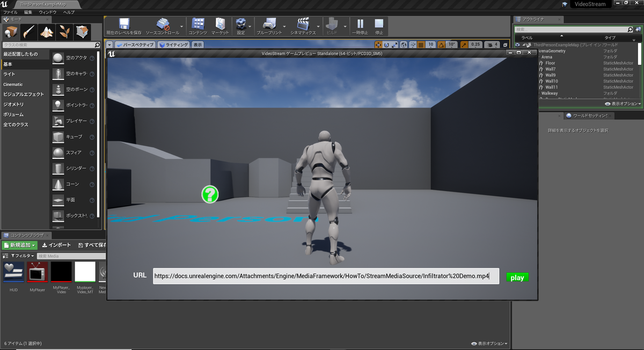Image resolution: width=644 pixels, height=350 pixels.
Task: Open the Window (ウィンドウ) menu
Action: click(48, 11)
